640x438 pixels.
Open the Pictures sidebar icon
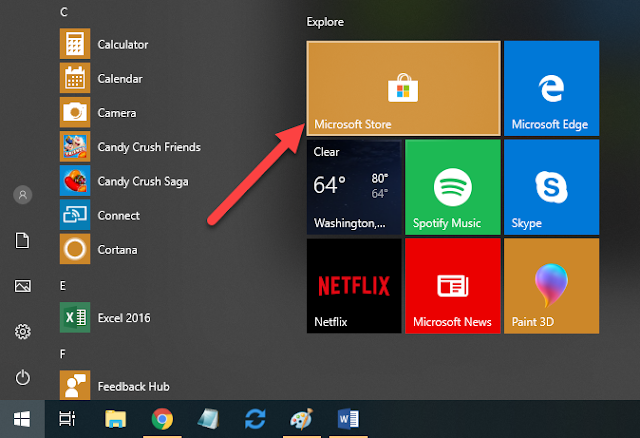click(22, 286)
